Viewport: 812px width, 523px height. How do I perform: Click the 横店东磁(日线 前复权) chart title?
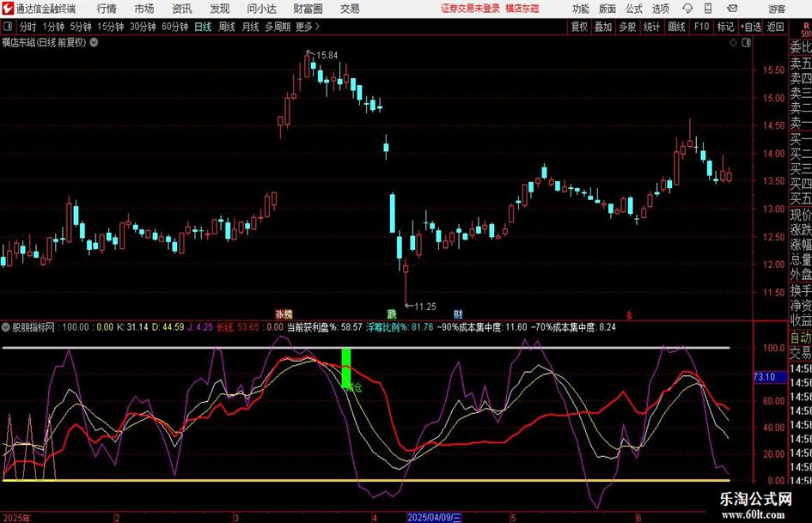pos(44,42)
